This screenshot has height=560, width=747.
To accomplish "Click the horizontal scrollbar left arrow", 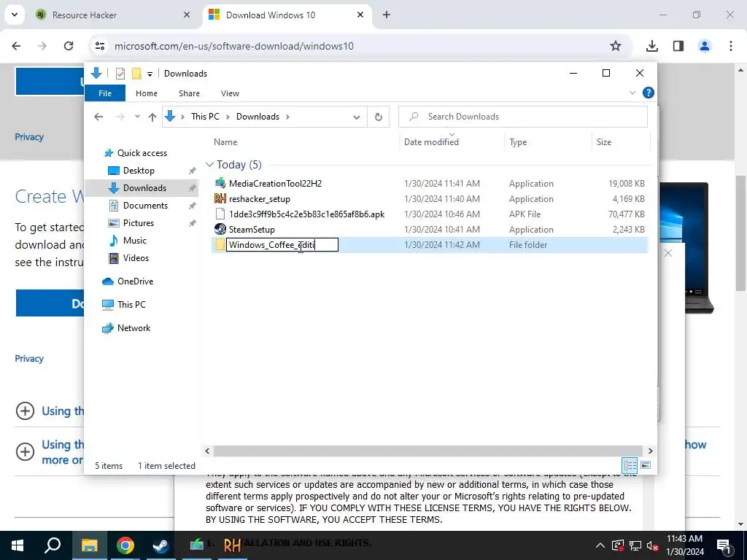I will pyautogui.click(x=207, y=451).
